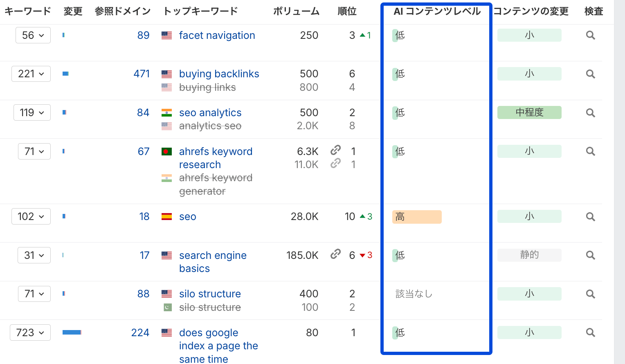The width and height of the screenshot is (625, 364).
Task: Click the buying backlinks keyword link
Action: 219,74
